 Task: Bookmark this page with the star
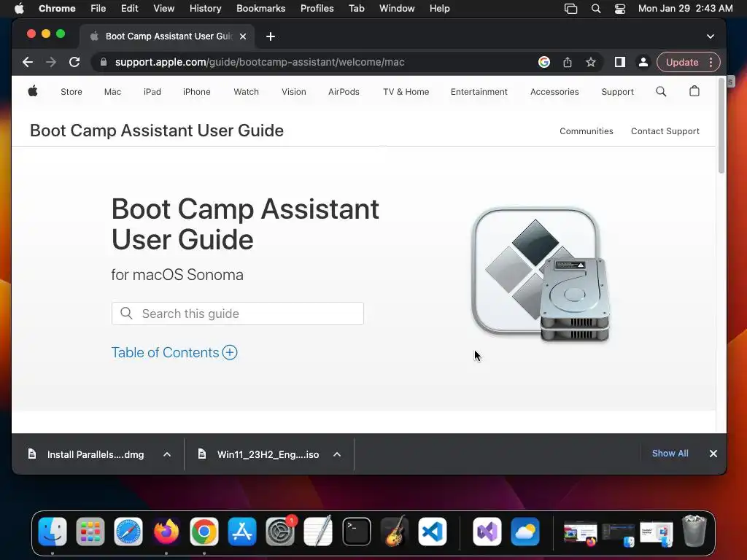point(591,62)
